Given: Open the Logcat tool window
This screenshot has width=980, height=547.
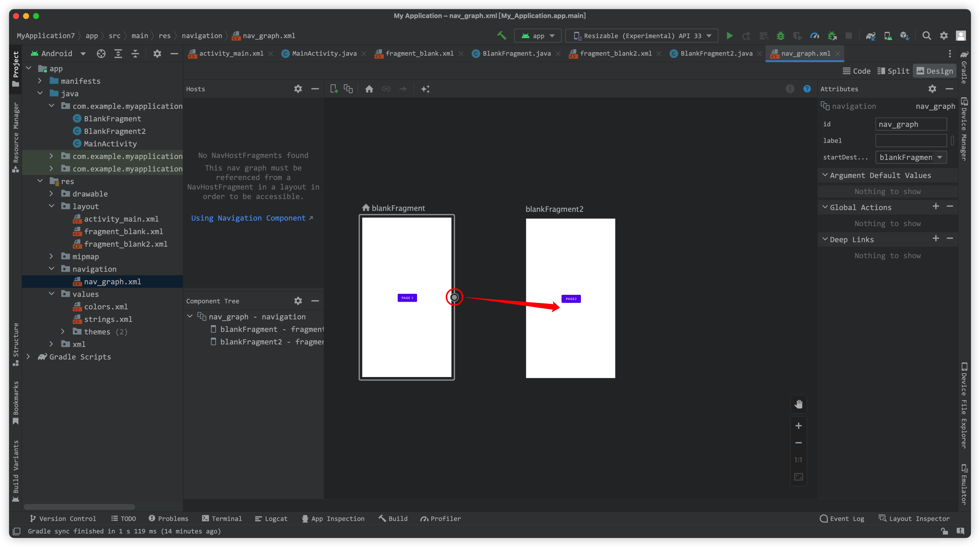Looking at the screenshot, I should [271, 518].
